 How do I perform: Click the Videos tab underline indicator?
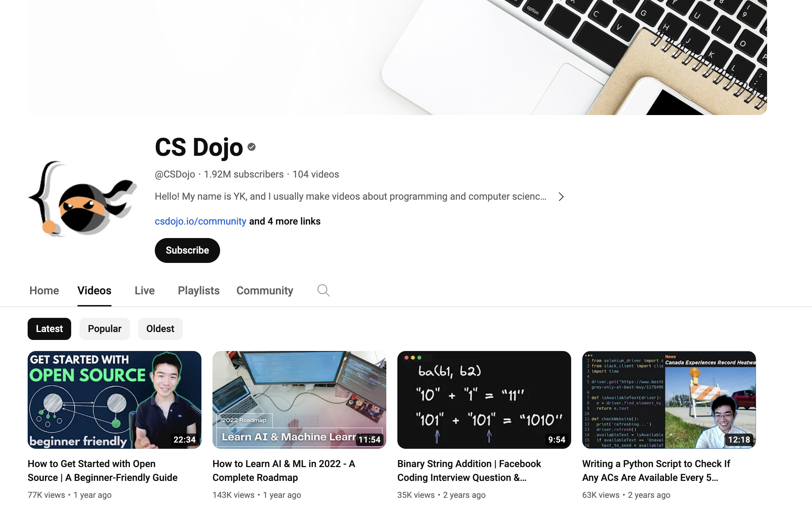pyautogui.click(x=94, y=305)
